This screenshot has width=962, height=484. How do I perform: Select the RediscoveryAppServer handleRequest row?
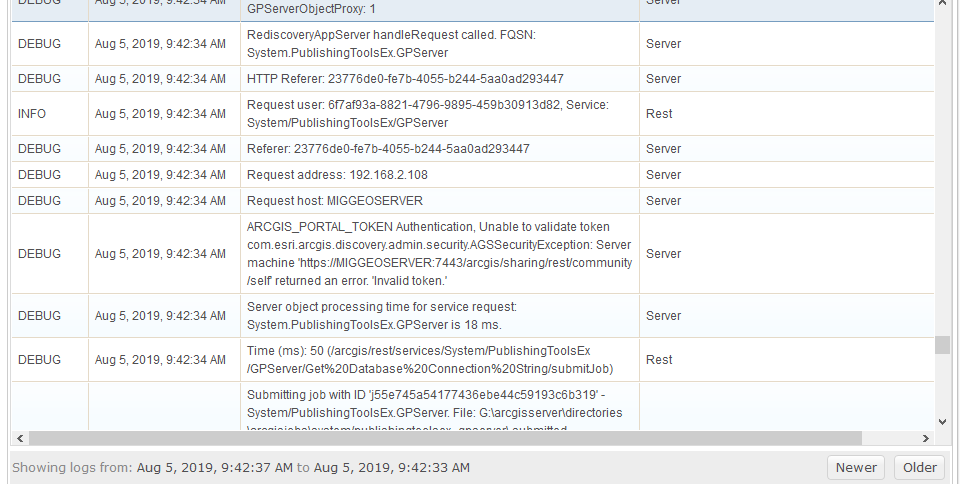(472, 44)
